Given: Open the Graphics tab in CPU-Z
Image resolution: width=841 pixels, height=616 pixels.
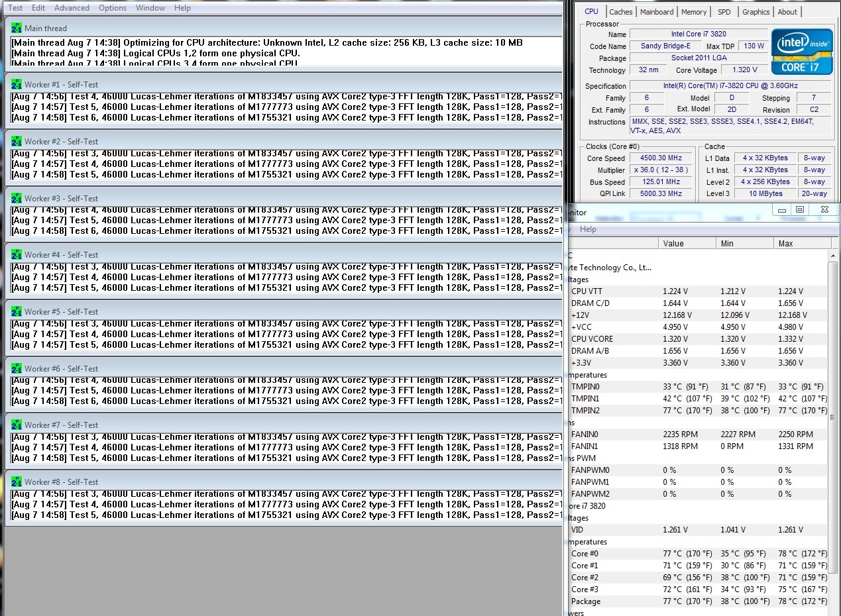Looking at the screenshot, I should click(x=756, y=12).
